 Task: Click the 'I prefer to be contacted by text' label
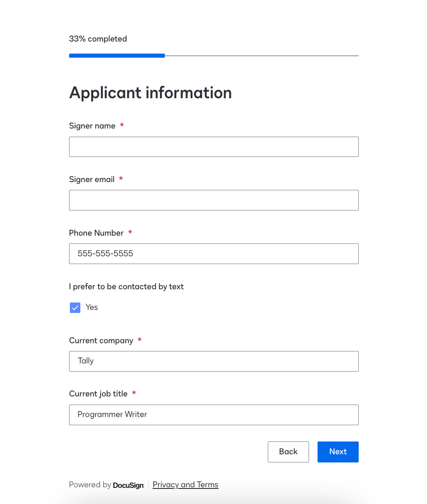pos(126,287)
